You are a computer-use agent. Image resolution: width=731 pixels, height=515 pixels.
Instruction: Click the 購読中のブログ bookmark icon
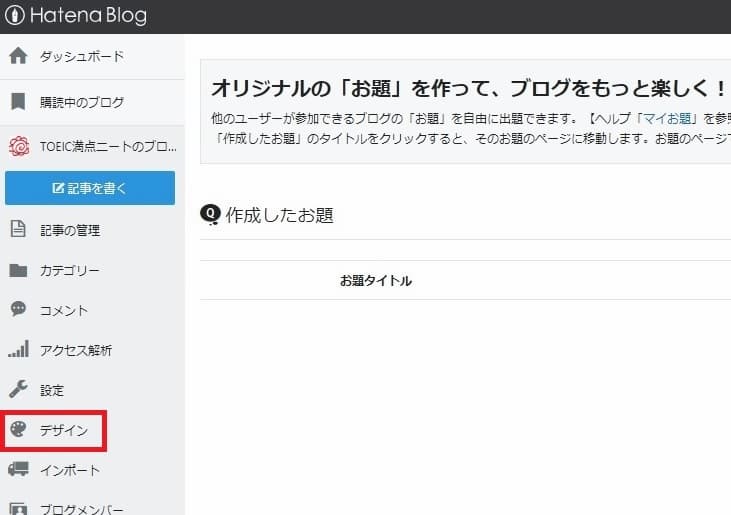[x=18, y=102]
